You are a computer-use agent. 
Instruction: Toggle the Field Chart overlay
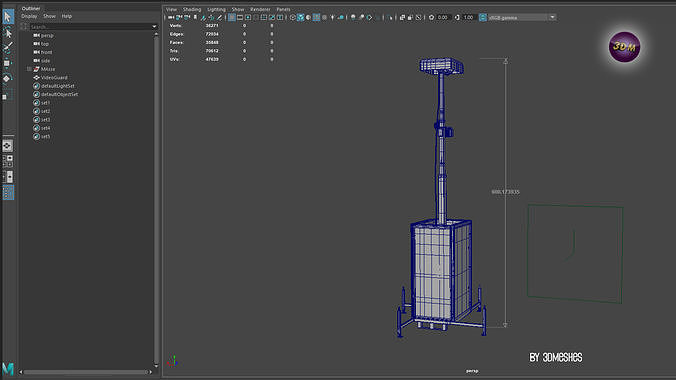click(263, 17)
